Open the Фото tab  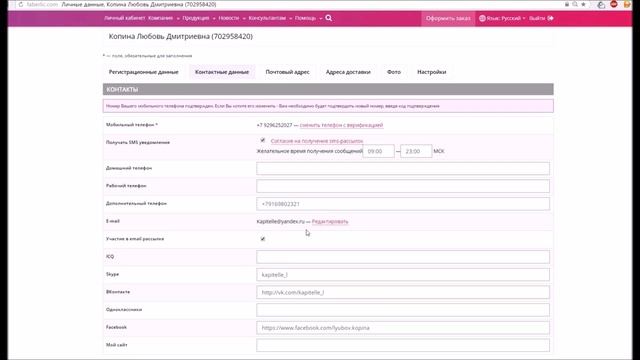click(x=394, y=72)
